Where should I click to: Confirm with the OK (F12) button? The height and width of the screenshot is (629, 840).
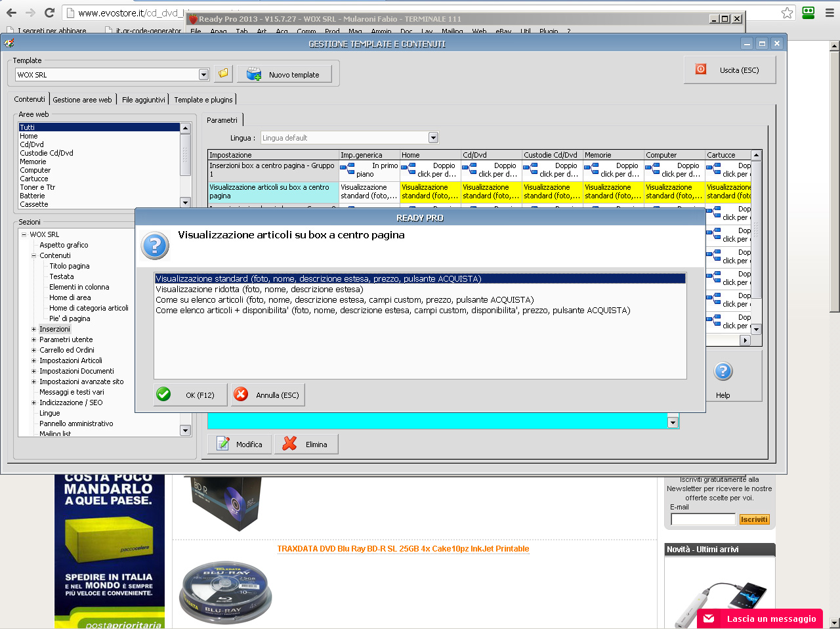click(x=191, y=395)
